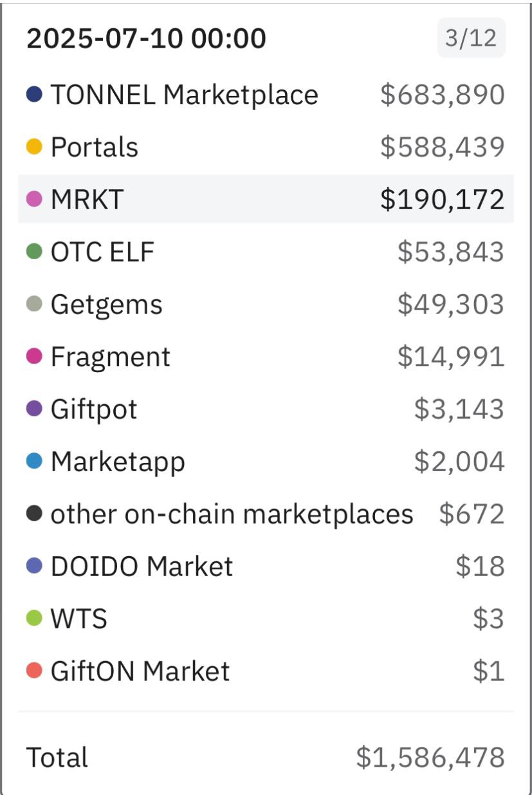The height and width of the screenshot is (795, 532).
Task: Click the green OTC ELF legend dot
Action: (34, 251)
